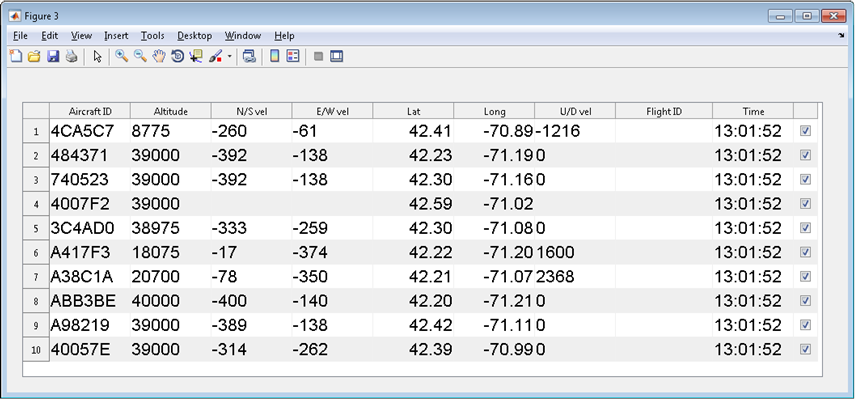
Task: Select the Pan hand tool
Action: [159, 56]
